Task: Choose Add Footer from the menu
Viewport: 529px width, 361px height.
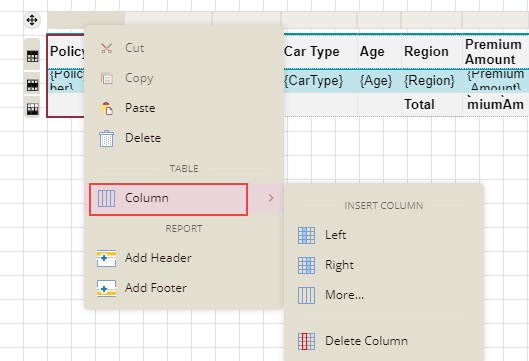Action: click(184, 288)
